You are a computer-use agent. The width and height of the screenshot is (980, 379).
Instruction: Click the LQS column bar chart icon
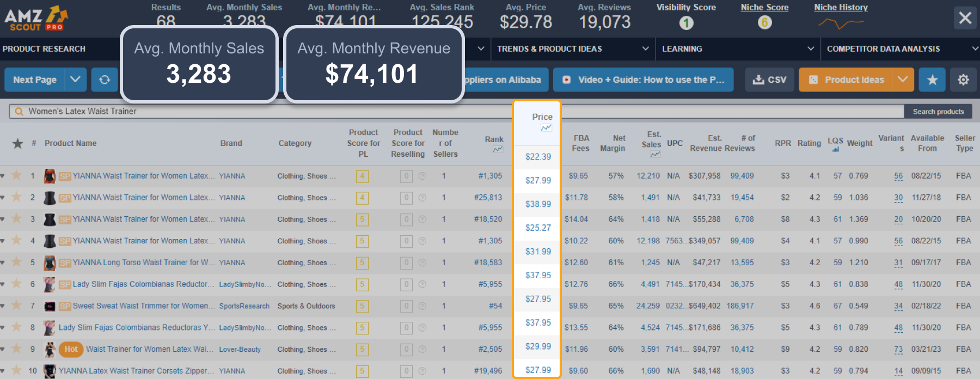coord(836,150)
